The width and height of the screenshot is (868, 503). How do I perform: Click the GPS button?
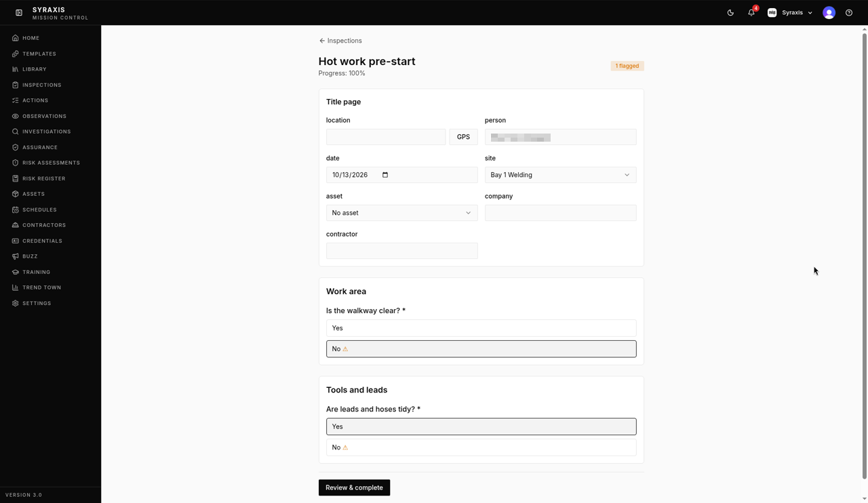click(463, 137)
